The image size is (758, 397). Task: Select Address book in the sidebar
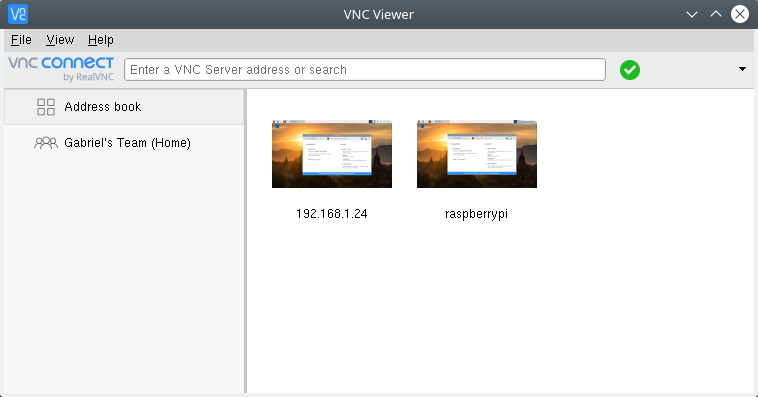pos(124,107)
